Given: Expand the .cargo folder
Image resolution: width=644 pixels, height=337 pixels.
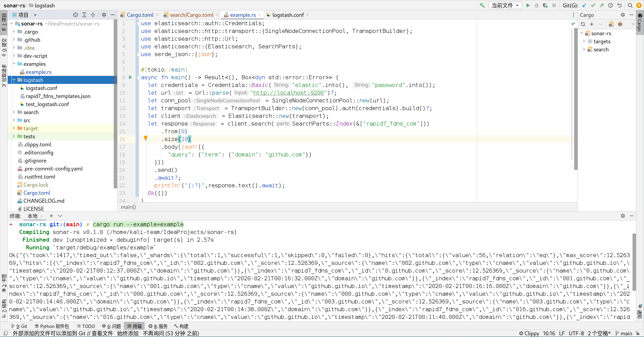Looking at the screenshot, I should (x=14, y=32).
